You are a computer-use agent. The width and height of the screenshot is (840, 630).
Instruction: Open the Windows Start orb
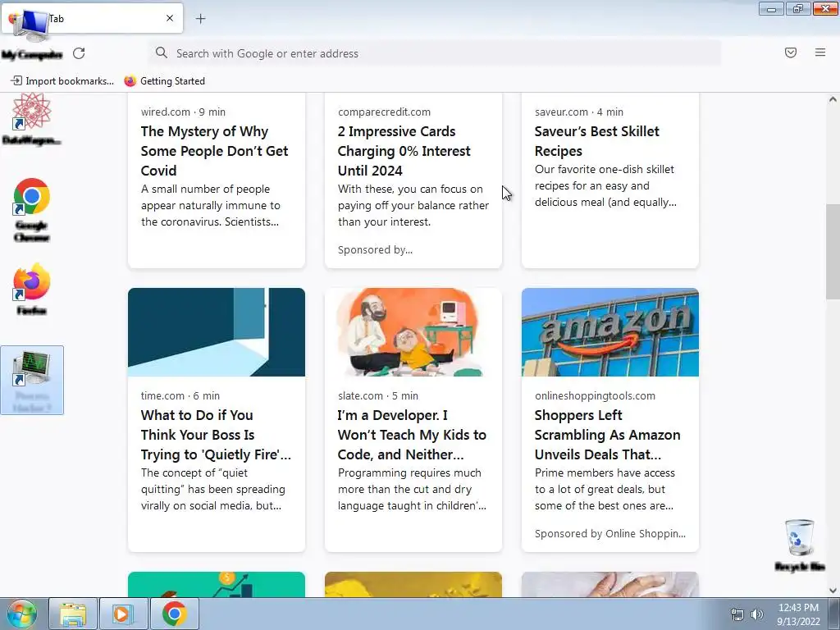(x=21, y=614)
